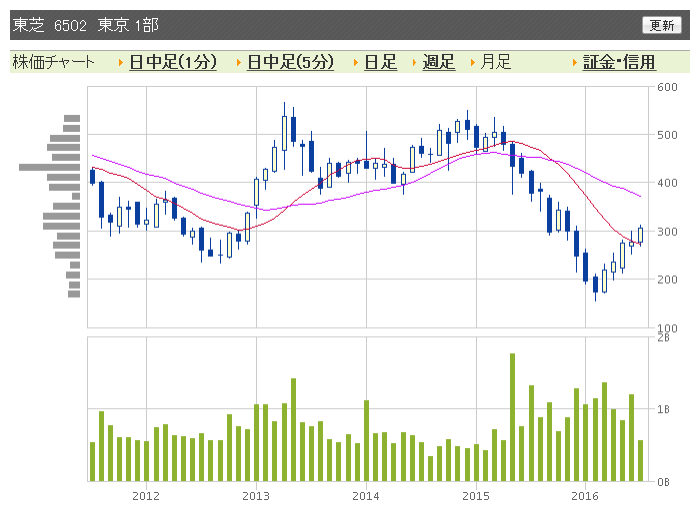Click the 株価チャート label
Screen dimensions: 700x513
pos(54,62)
